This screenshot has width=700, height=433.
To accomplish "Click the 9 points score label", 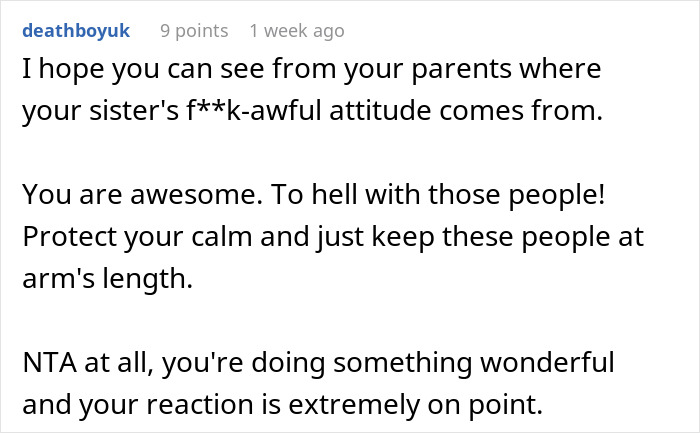I will pos(194,31).
